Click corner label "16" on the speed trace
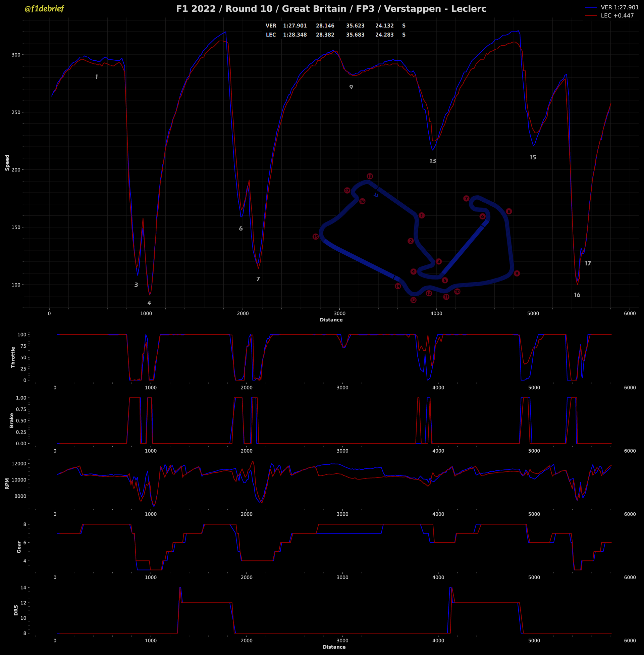This screenshot has width=644, height=655. pyautogui.click(x=577, y=295)
